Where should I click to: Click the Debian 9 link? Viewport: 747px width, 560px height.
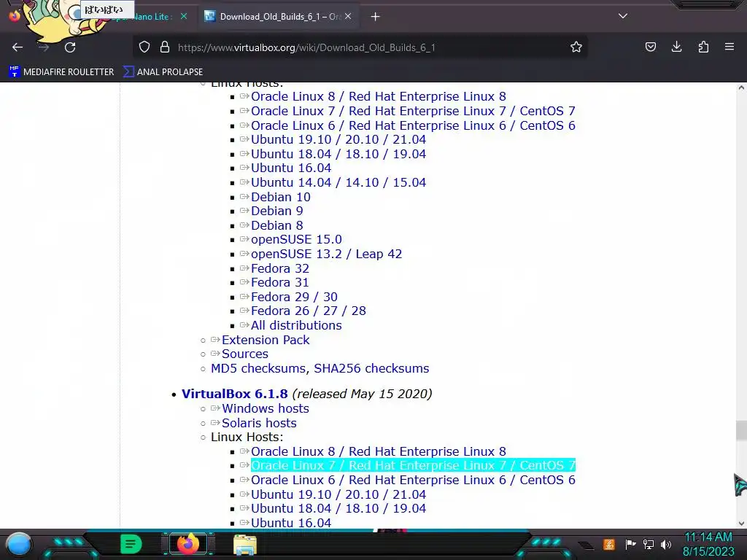[276, 211]
